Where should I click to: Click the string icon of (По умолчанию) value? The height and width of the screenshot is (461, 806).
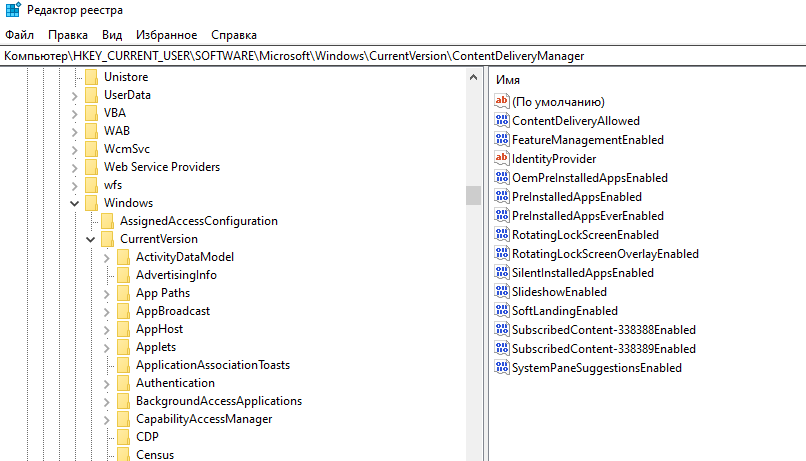point(502,102)
